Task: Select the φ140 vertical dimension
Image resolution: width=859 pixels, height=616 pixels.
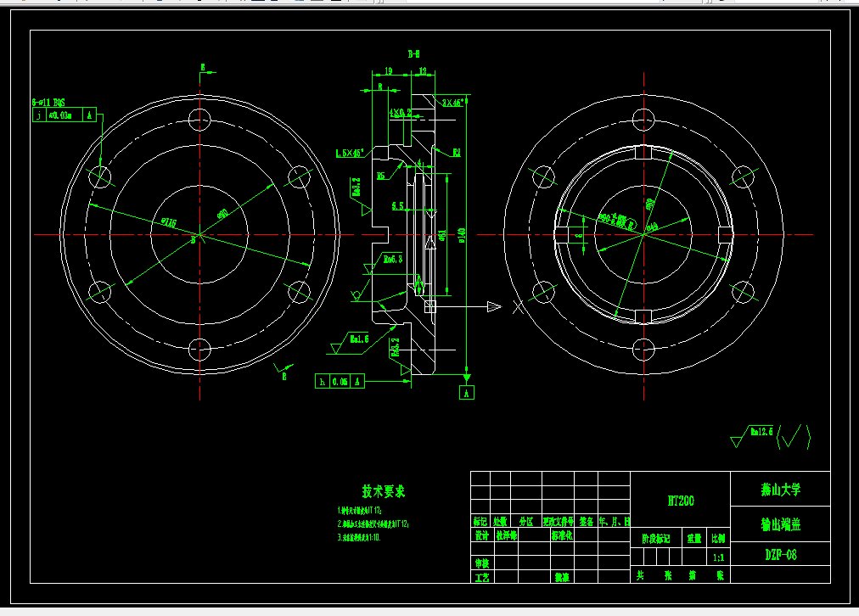Action: [x=462, y=235]
